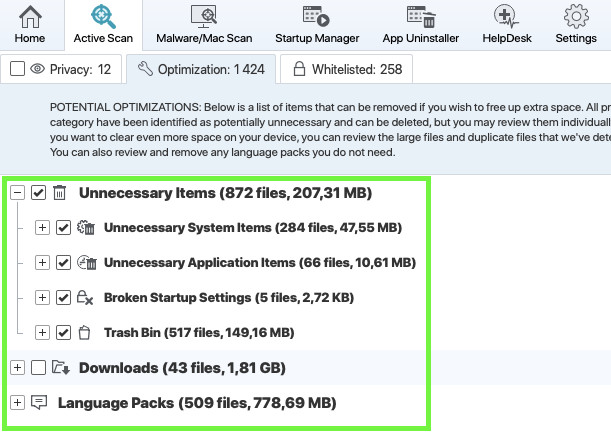Click the Unnecessary System Items gear-trash icon
Viewport: 611px width, 439px height.
(86, 227)
